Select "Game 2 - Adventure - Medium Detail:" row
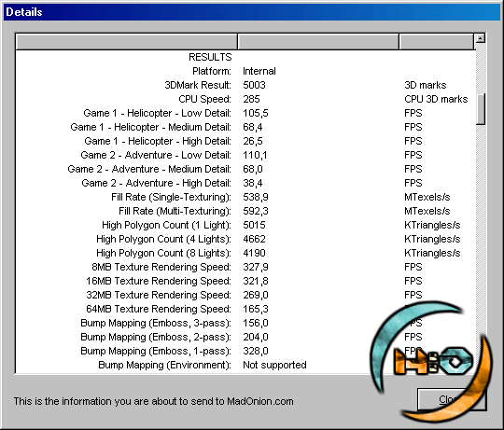 pyautogui.click(x=149, y=169)
